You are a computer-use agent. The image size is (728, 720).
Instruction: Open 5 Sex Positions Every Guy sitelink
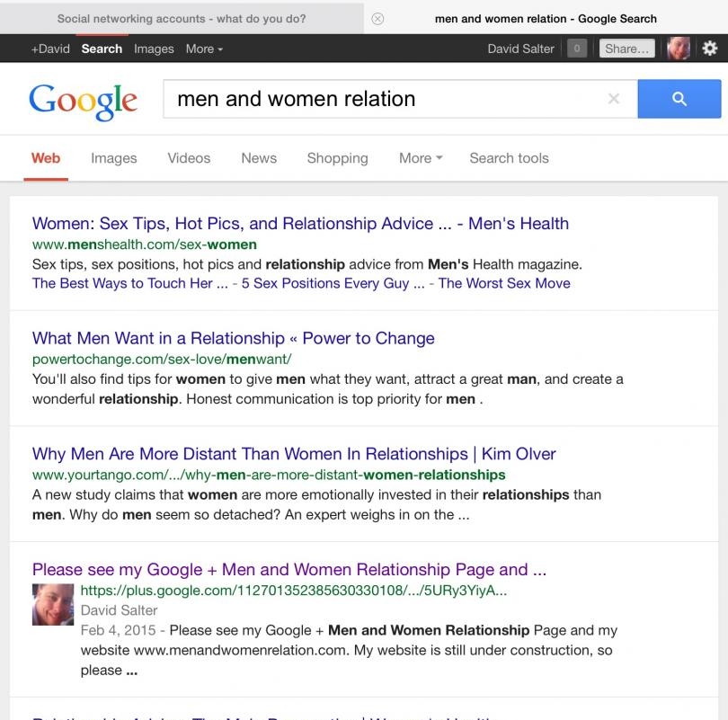tap(333, 284)
